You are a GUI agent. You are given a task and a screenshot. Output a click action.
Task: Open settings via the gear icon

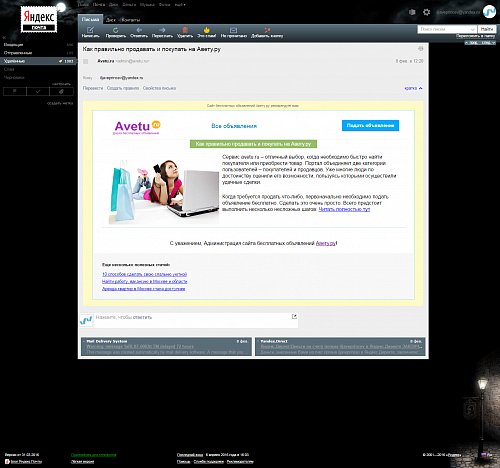click(426, 12)
